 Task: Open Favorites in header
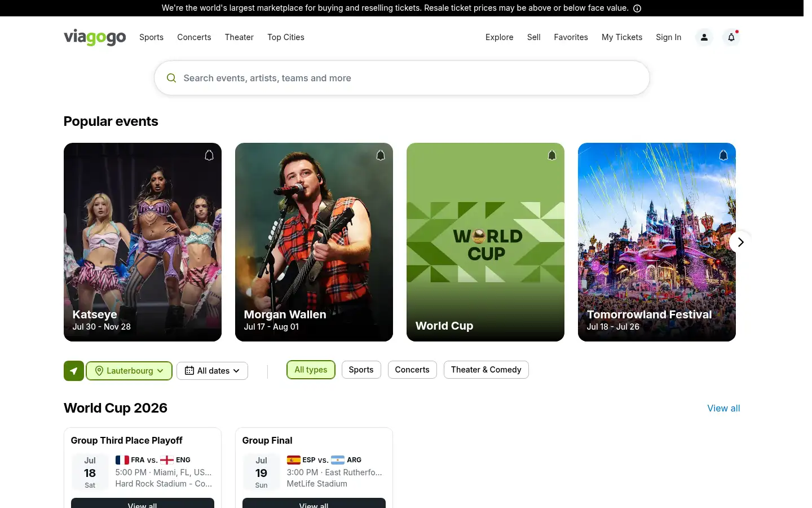point(571,37)
